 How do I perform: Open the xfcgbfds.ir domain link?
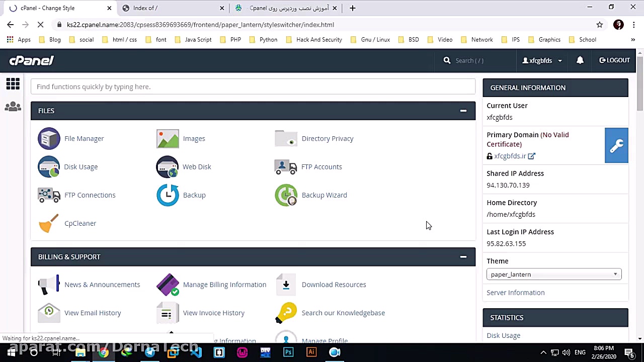tap(510, 156)
